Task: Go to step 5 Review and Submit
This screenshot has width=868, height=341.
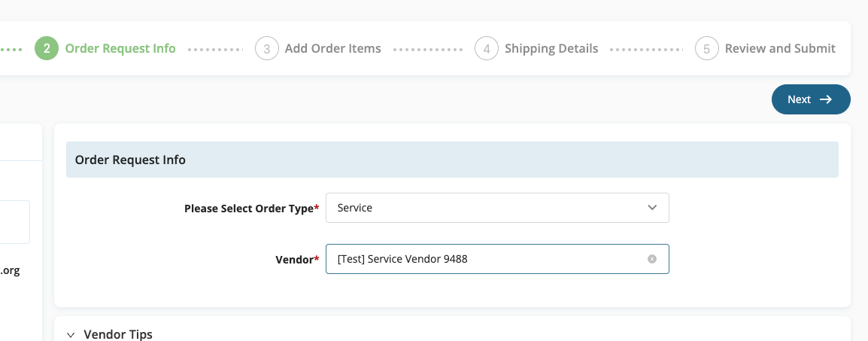Action: pyautogui.click(x=765, y=48)
